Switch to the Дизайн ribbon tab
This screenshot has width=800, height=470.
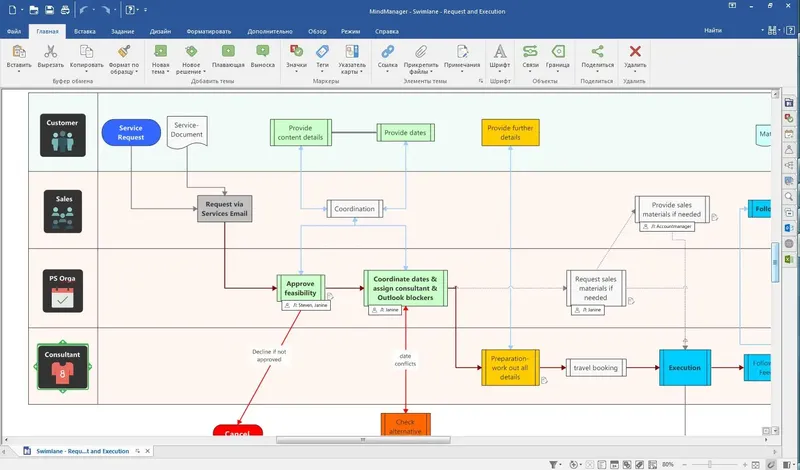pyautogui.click(x=160, y=31)
